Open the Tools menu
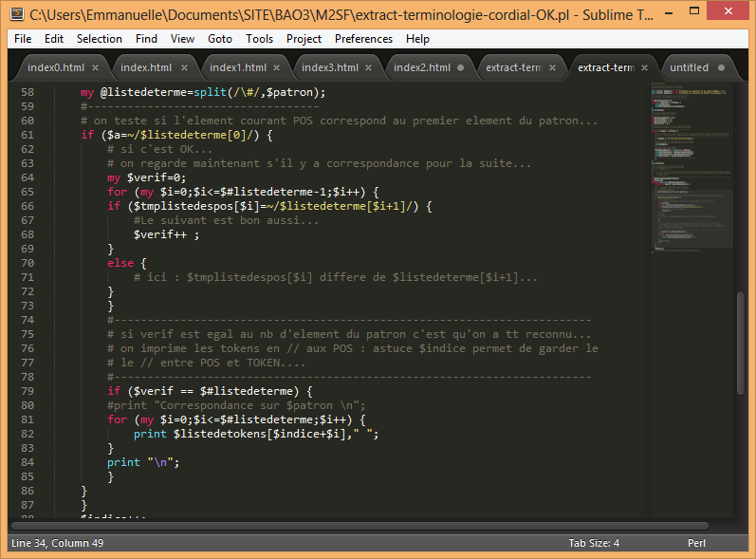The height and width of the screenshot is (559, 756). tap(259, 39)
